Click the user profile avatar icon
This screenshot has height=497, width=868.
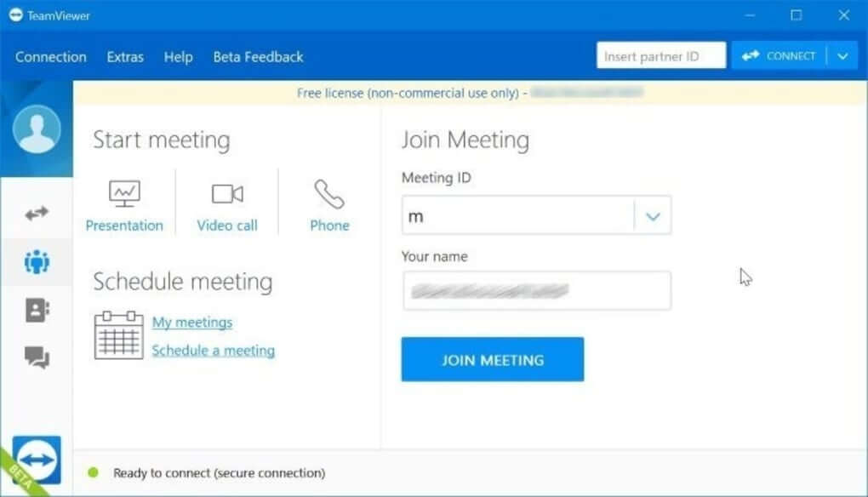coord(37,129)
